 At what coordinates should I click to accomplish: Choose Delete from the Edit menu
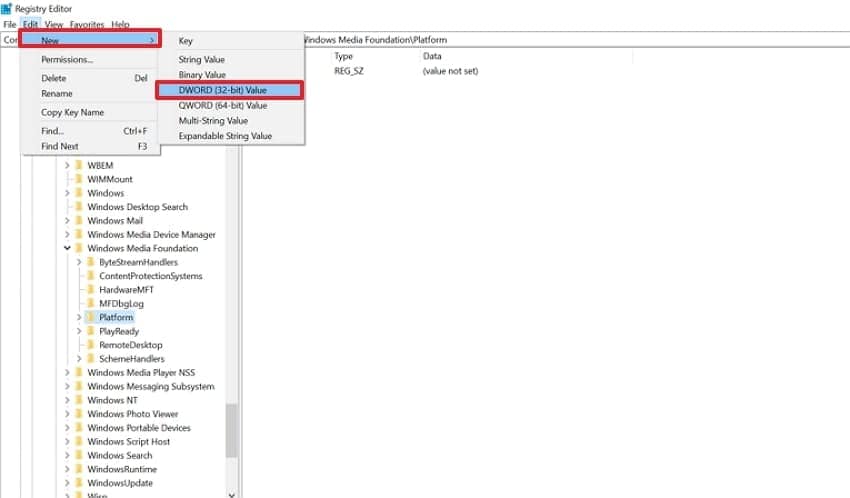(90, 78)
